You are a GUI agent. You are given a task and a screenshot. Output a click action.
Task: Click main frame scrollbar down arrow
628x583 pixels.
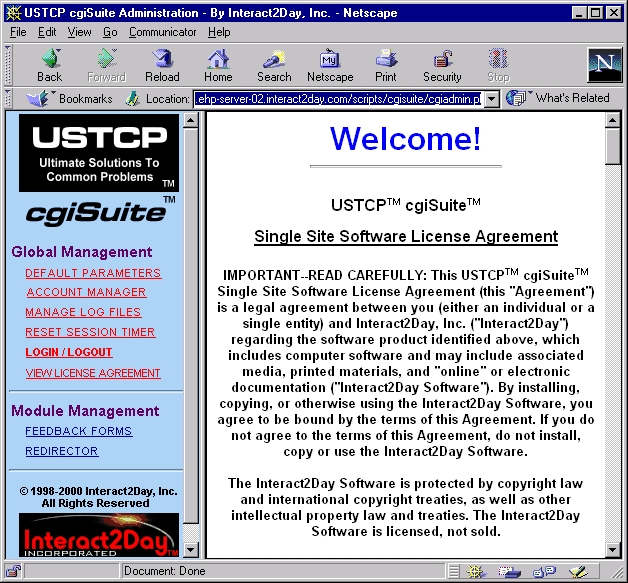point(613,550)
